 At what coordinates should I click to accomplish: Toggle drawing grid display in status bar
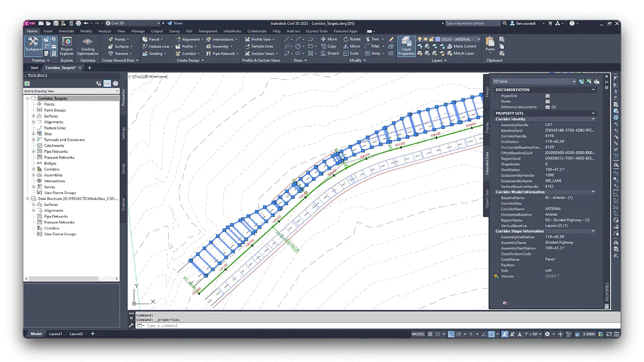click(x=430, y=334)
